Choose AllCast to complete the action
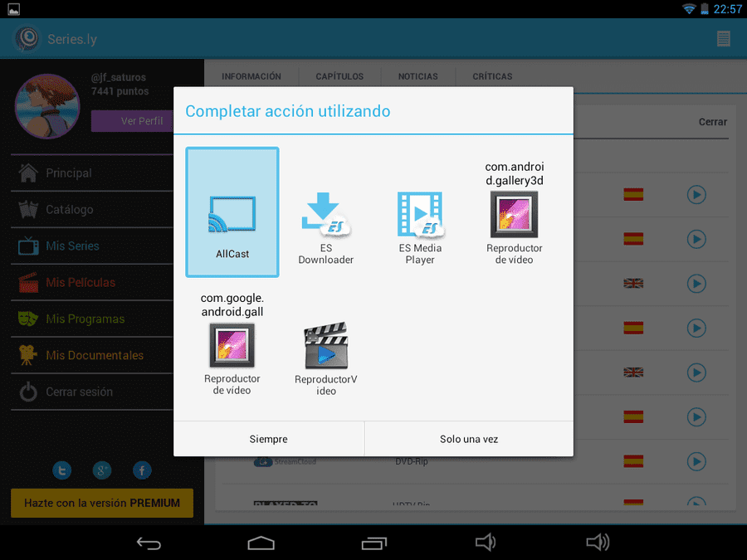Viewport: 747px width, 560px height. point(232,212)
